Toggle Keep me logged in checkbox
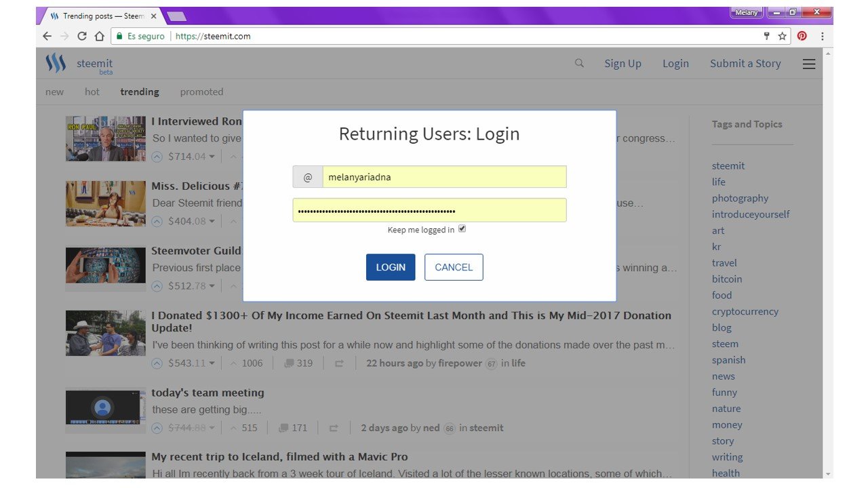Screen dimensions: 868x488 (x=462, y=229)
